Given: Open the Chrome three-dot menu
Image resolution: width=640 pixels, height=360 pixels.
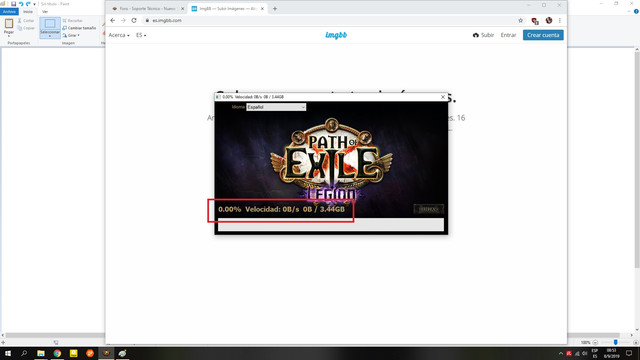Looking at the screenshot, I should 560,20.
